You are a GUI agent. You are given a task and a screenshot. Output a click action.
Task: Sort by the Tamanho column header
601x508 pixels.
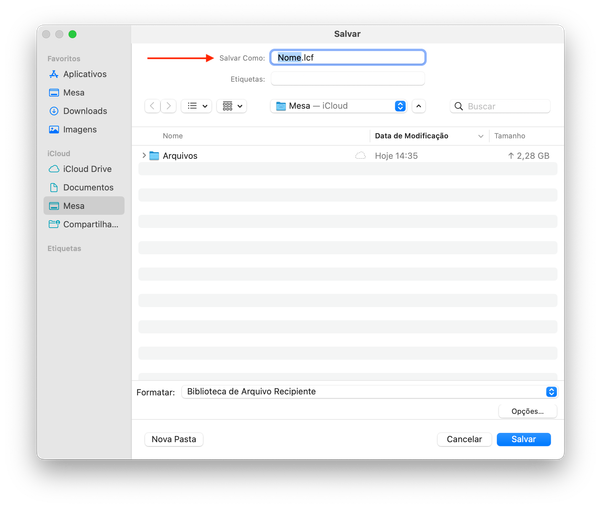pyautogui.click(x=509, y=136)
